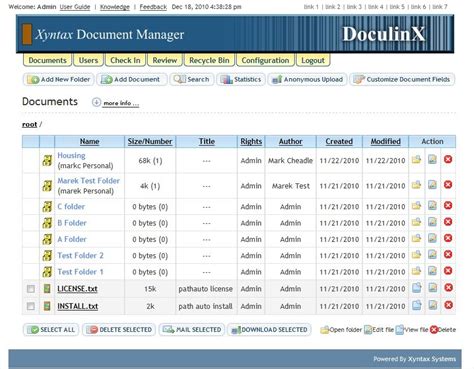Click MAIL SELECTED button

pyautogui.click(x=192, y=330)
